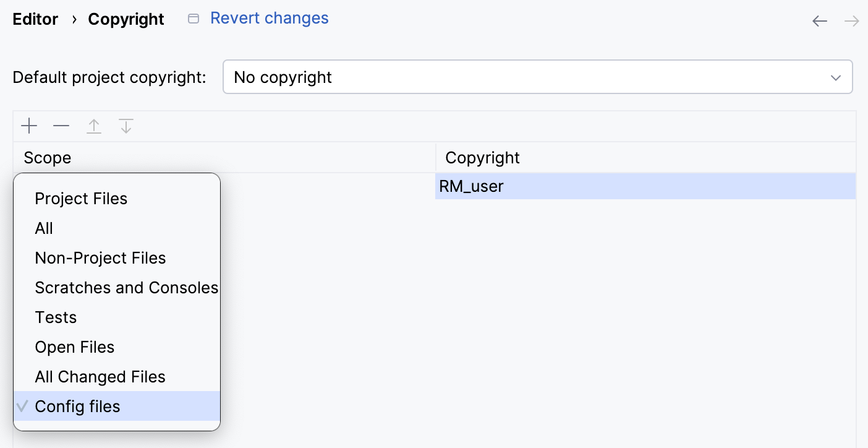Click the Move Down arrow icon
Viewport: 868px width, 448px height.
[126, 127]
